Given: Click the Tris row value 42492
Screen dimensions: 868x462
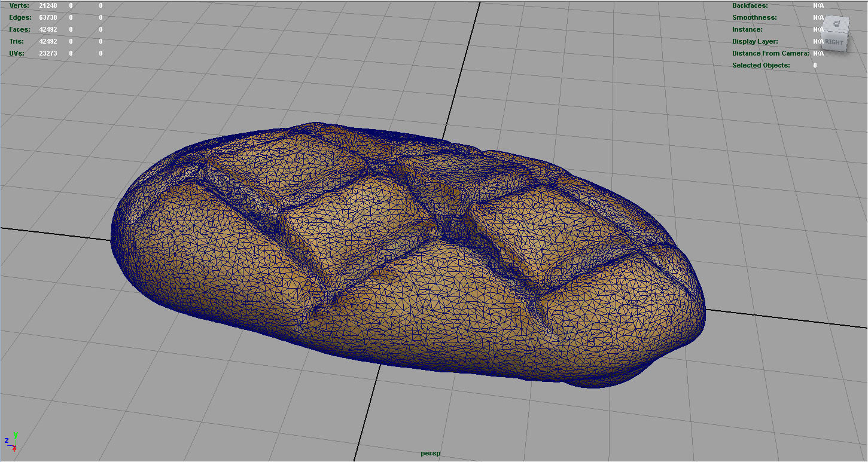Looking at the screenshot, I should tap(48, 41).
